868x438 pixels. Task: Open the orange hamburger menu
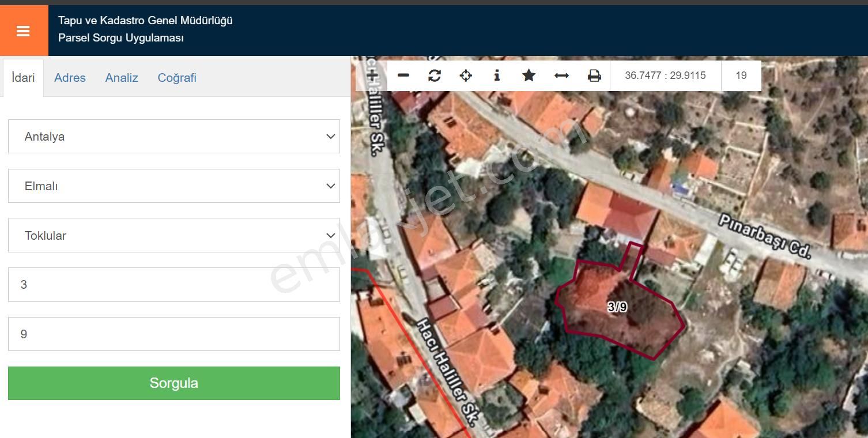(24, 31)
